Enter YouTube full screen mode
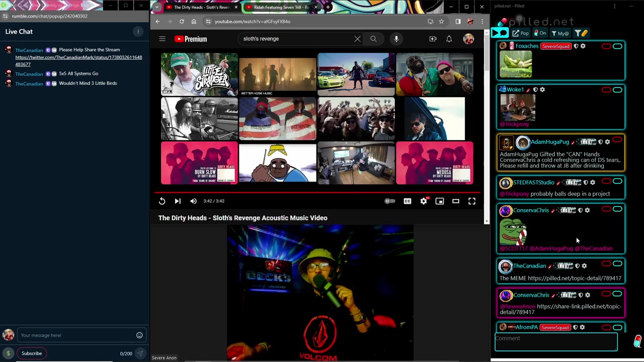Screen dimensions: 644x362 coord(472,201)
